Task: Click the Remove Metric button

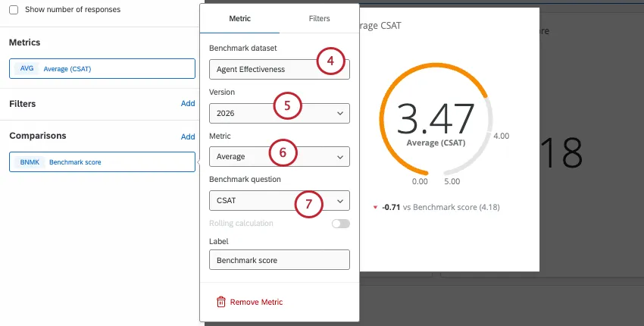Action: pos(249,302)
